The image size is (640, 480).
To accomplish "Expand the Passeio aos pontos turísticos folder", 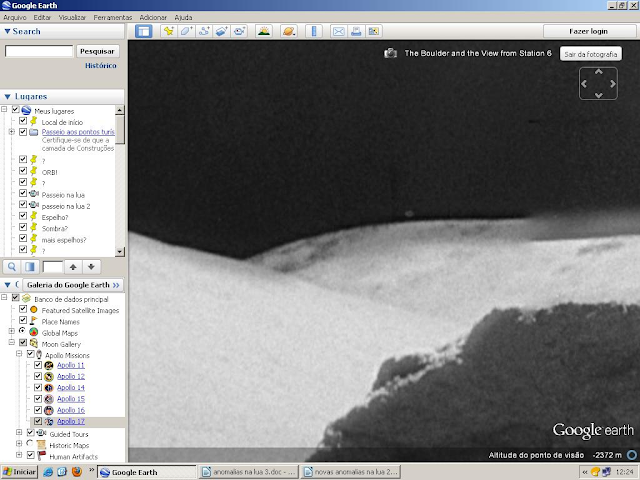I will [x=12, y=132].
